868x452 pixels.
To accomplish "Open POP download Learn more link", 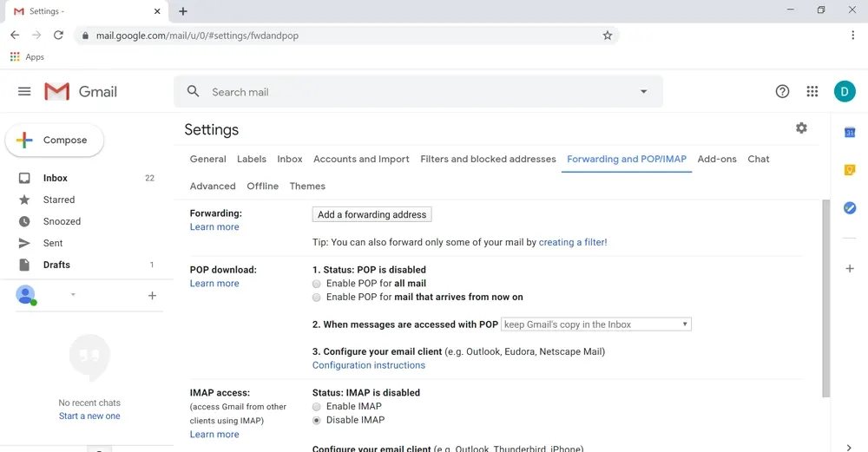I will coord(214,284).
